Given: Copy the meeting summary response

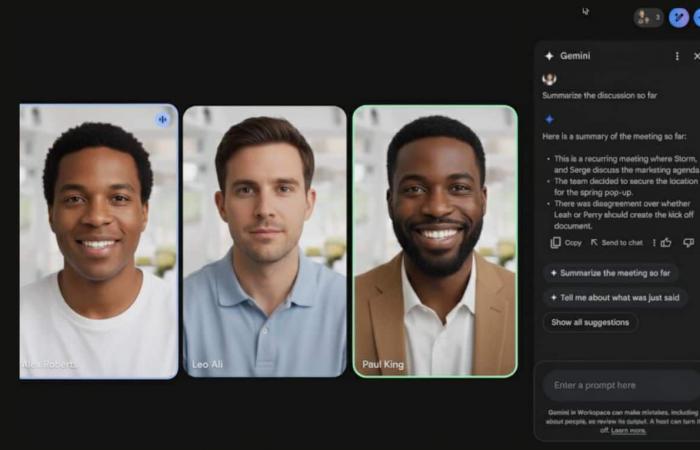Looking at the screenshot, I should 566,242.
